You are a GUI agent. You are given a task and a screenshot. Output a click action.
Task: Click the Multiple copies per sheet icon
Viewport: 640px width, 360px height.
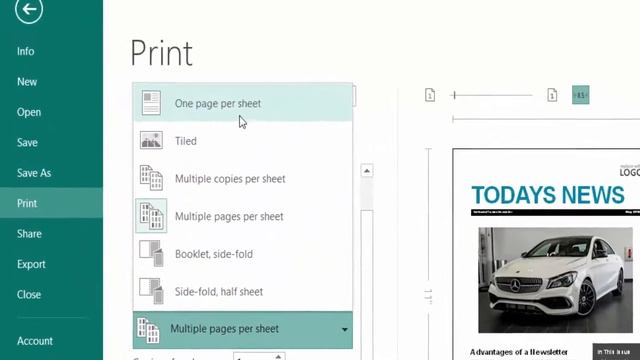151,178
